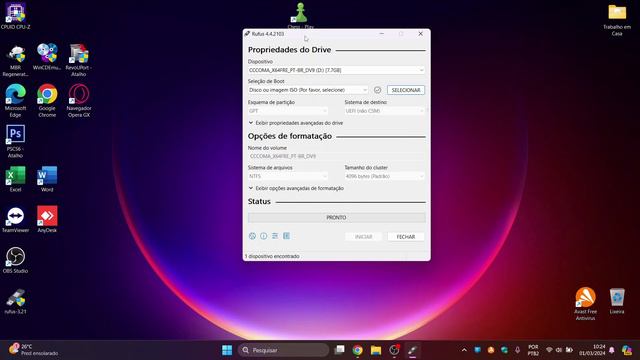
Task: Click the FECHAR button
Action: [x=406, y=237]
